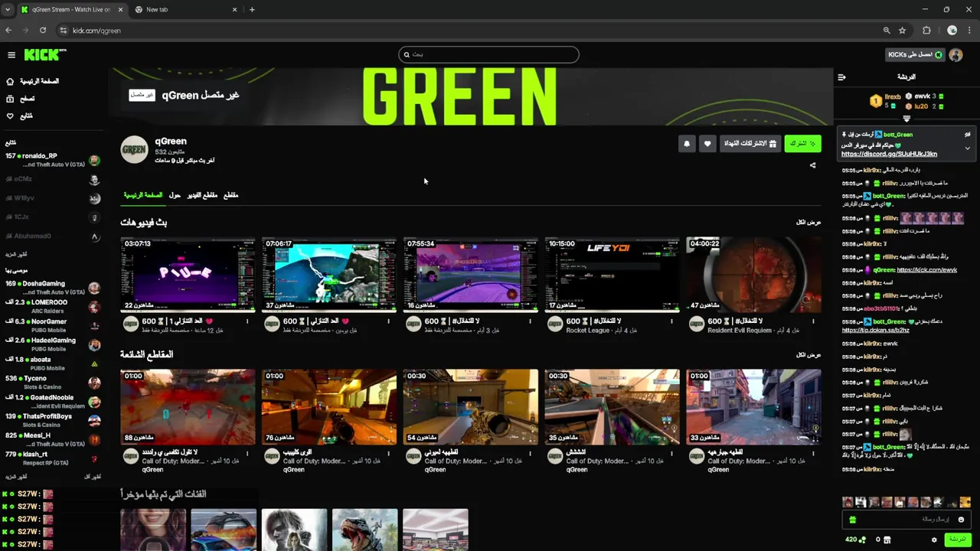Open options menu for 76-view clip
This screenshot has width=980, height=551.
pos(389,453)
